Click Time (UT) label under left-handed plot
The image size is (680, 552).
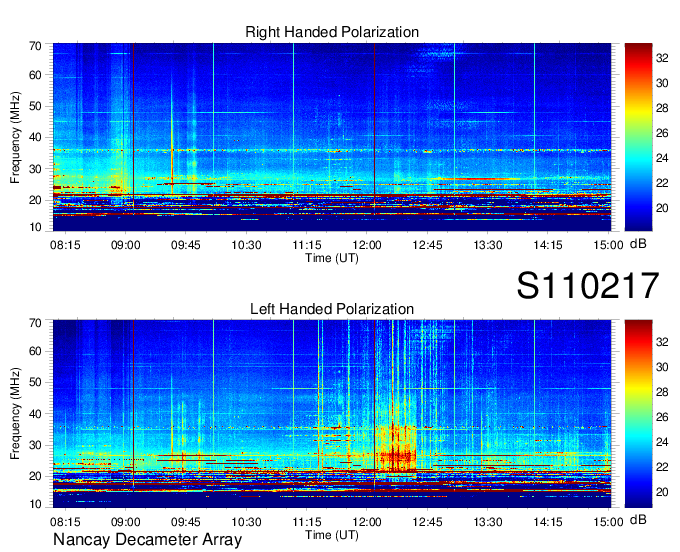(332, 535)
